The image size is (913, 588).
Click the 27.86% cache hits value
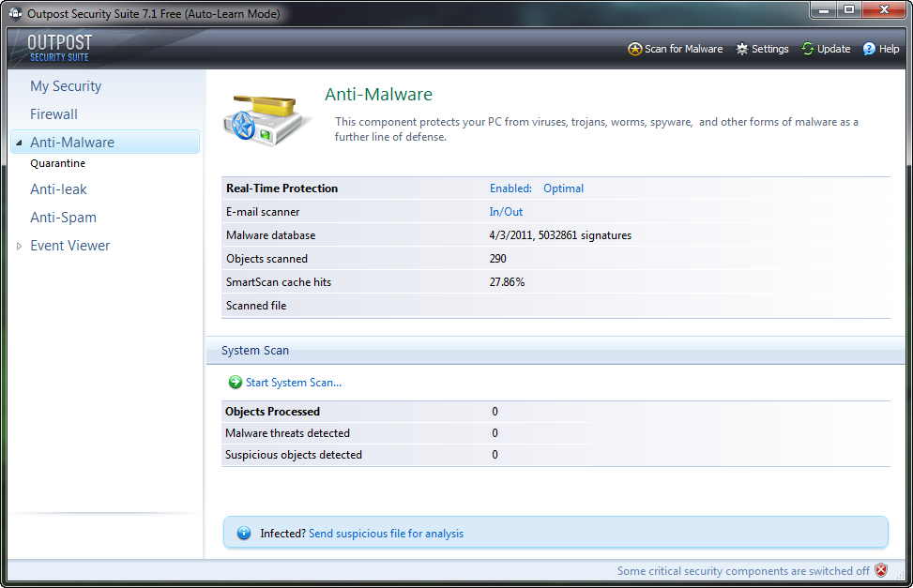(507, 281)
